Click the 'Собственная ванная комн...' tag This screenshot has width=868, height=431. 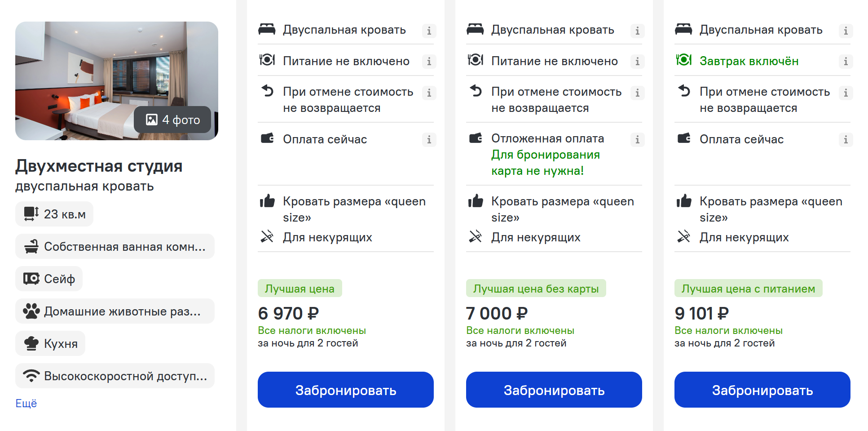click(x=115, y=247)
